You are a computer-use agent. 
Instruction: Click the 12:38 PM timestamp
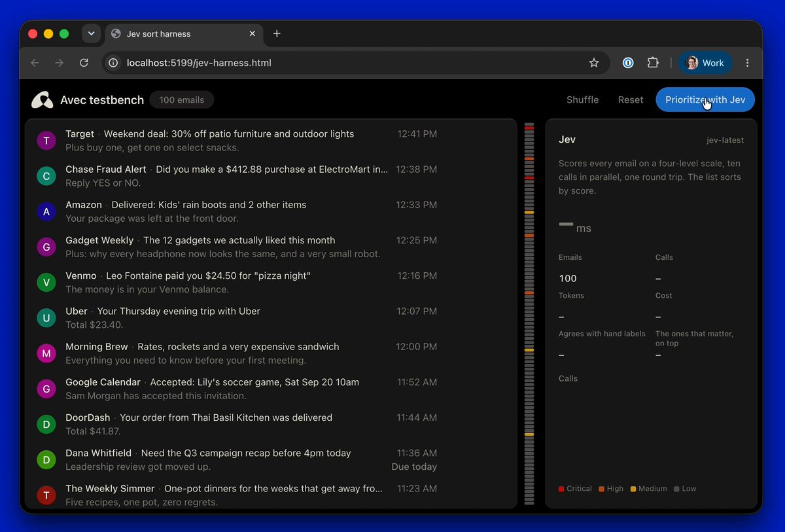(417, 169)
